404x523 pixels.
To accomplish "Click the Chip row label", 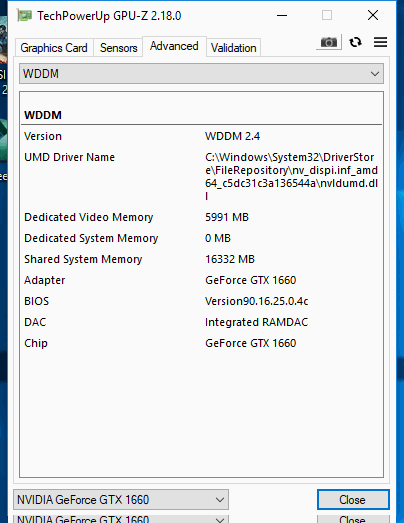I will tap(36, 343).
